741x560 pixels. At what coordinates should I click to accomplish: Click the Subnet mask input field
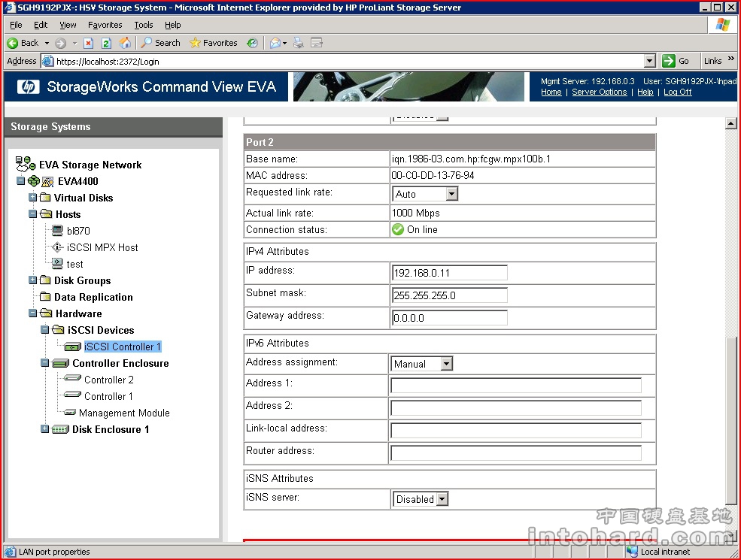[449, 295]
